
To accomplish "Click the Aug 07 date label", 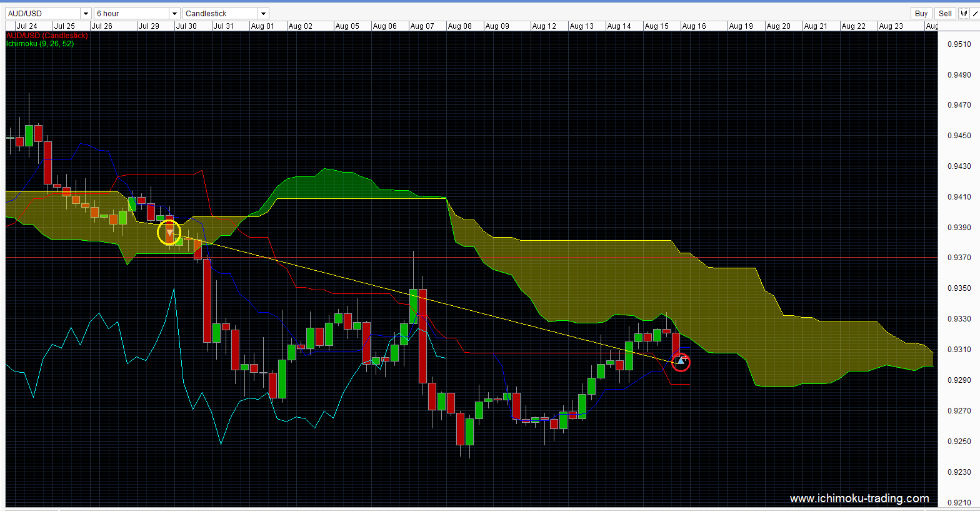I will click(422, 26).
